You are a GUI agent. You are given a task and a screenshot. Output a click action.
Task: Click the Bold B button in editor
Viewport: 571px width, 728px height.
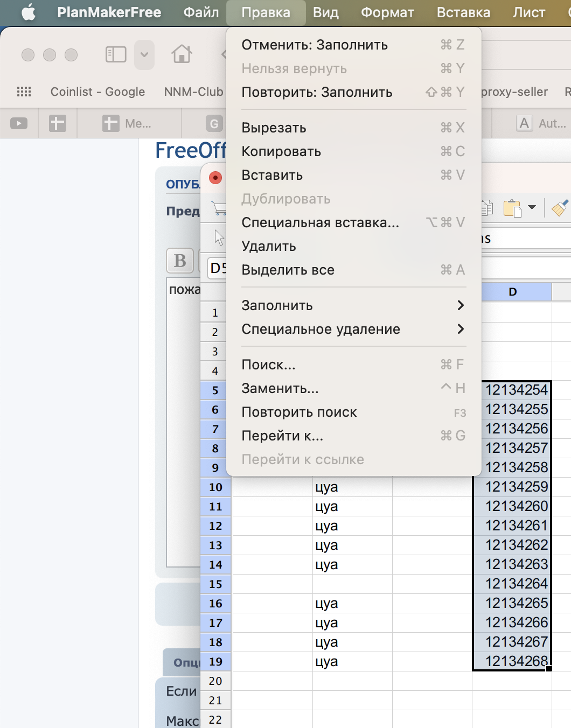180,261
